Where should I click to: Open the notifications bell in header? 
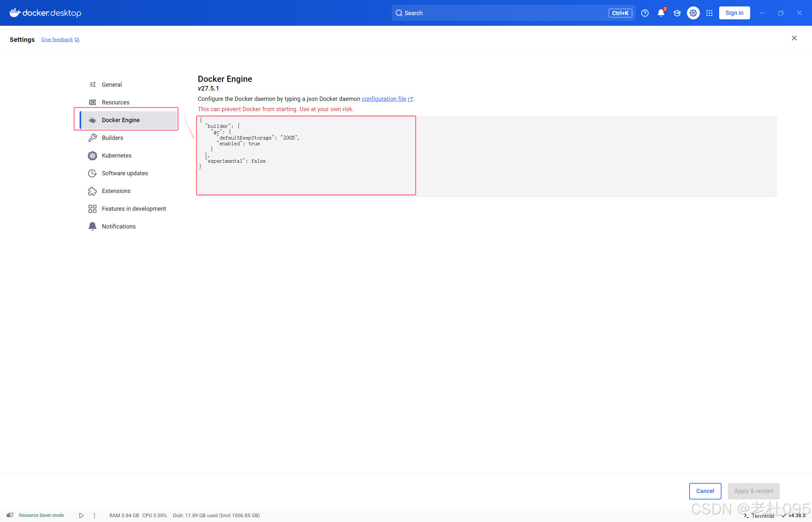[661, 13]
